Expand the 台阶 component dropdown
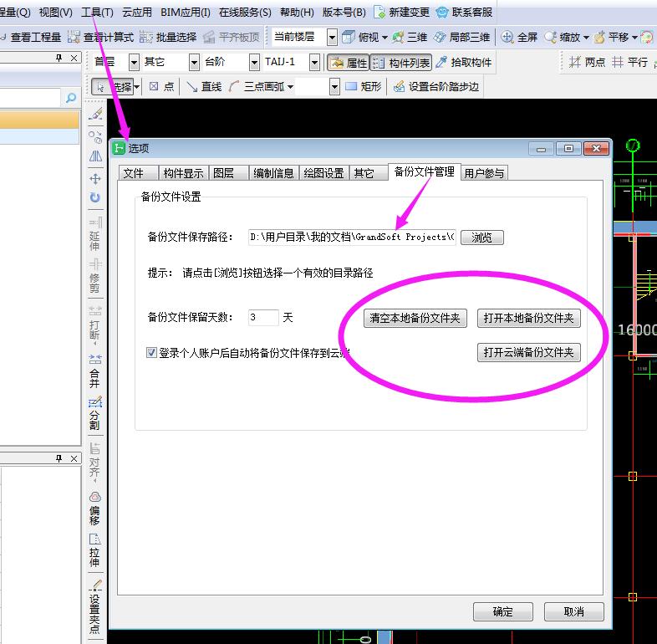Screen dimensions: 657x644 254,63
